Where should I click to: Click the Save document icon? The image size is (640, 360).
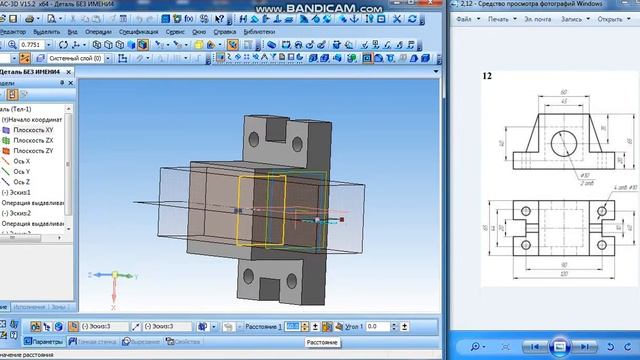pyautogui.click(x=13, y=19)
